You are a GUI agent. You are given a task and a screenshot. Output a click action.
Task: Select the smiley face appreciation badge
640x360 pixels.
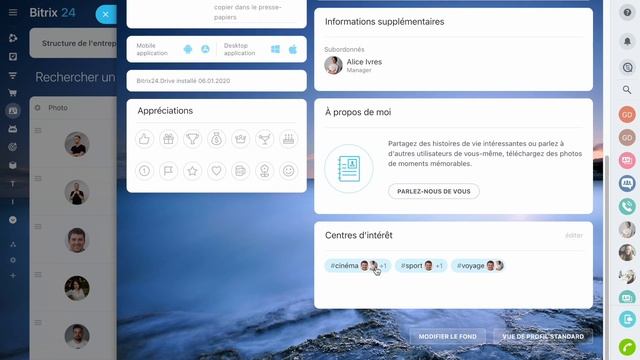tap(289, 171)
